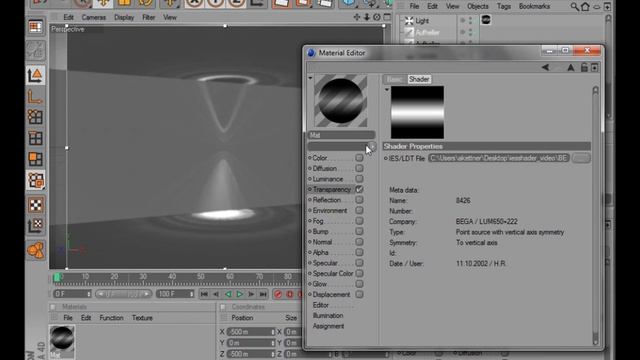
Task: Click the Material Editor lock icon
Action: coord(584,67)
